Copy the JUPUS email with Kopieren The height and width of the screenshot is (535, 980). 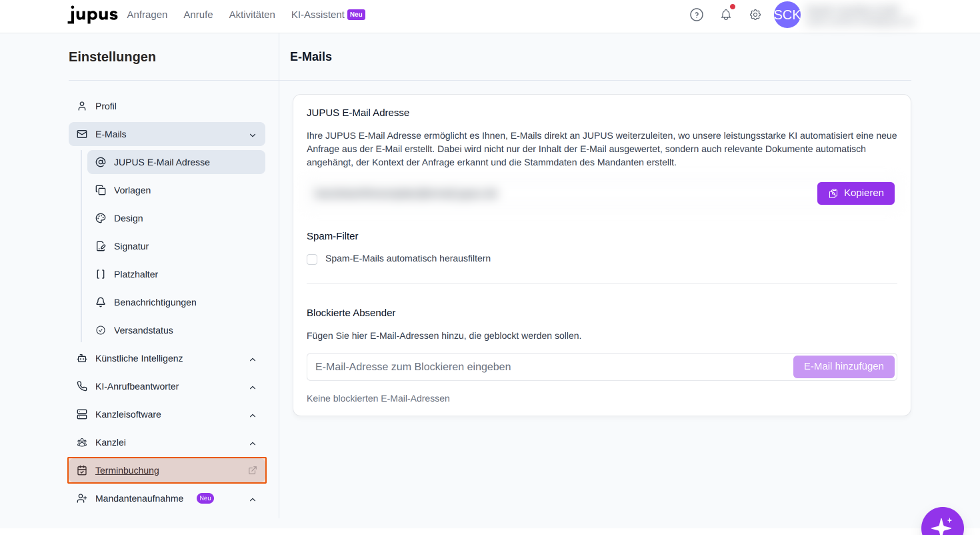click(x=856, y=193)
